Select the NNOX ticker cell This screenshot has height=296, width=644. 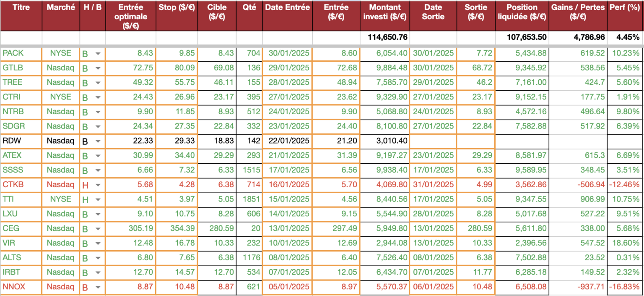(21, 286)
